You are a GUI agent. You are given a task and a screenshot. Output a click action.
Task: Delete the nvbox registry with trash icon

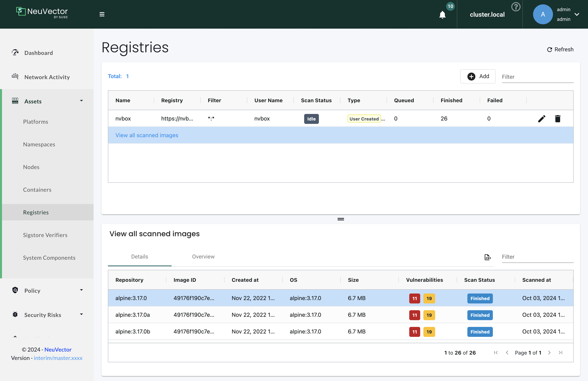pyautogui.click(x=558, y=119)
